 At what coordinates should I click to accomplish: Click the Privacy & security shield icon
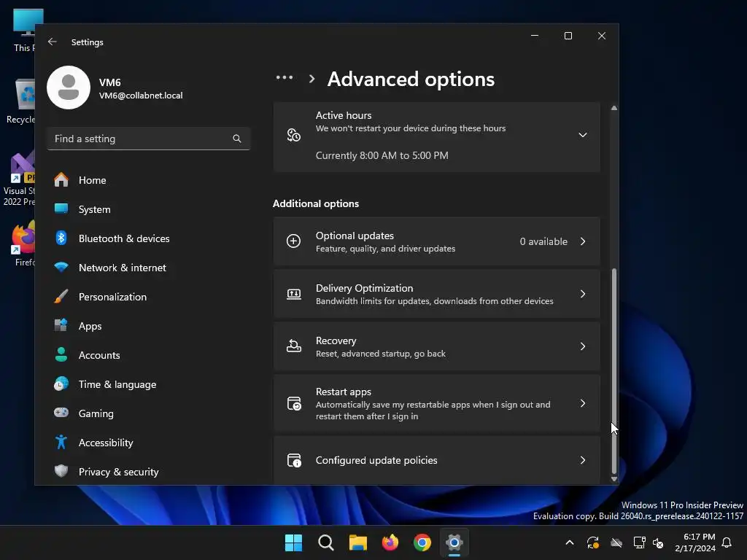(61, 471)
